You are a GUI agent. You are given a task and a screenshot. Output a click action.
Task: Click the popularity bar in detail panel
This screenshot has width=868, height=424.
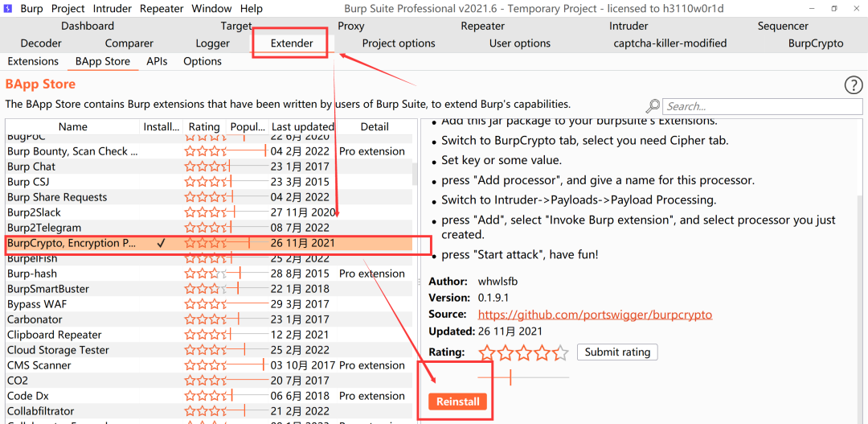coord(524,378)
